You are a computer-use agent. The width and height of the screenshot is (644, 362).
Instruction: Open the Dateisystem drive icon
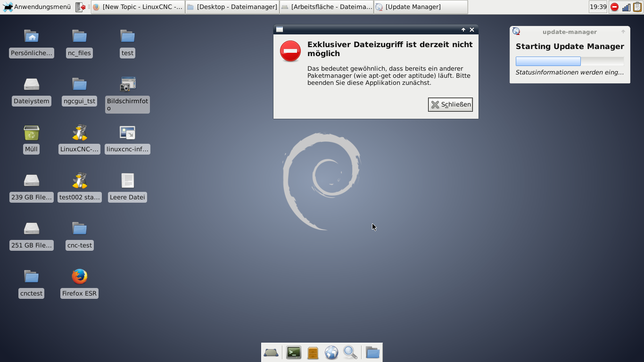click(x=32, y=84)
